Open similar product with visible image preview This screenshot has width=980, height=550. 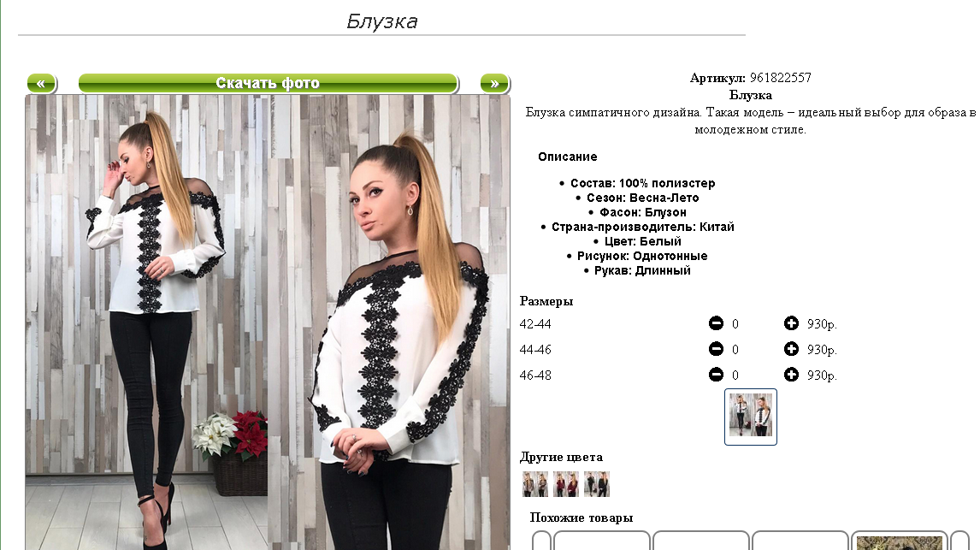coord(900,541)
